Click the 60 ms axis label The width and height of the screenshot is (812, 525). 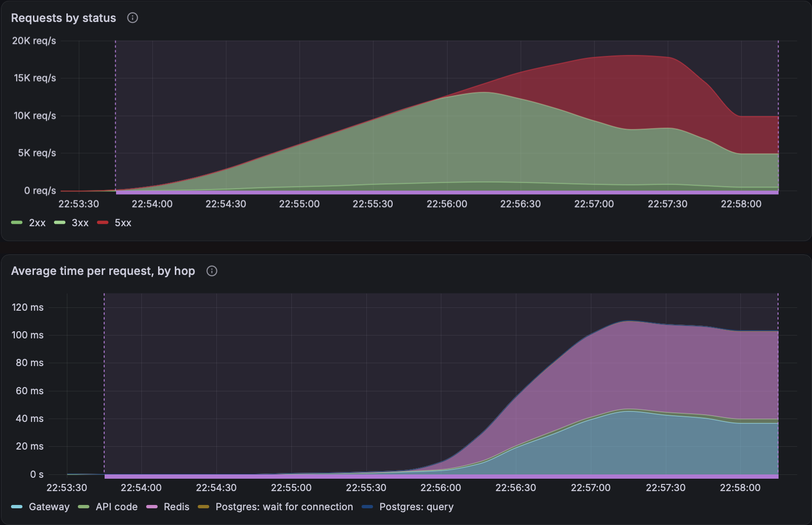tap(30, 391)
